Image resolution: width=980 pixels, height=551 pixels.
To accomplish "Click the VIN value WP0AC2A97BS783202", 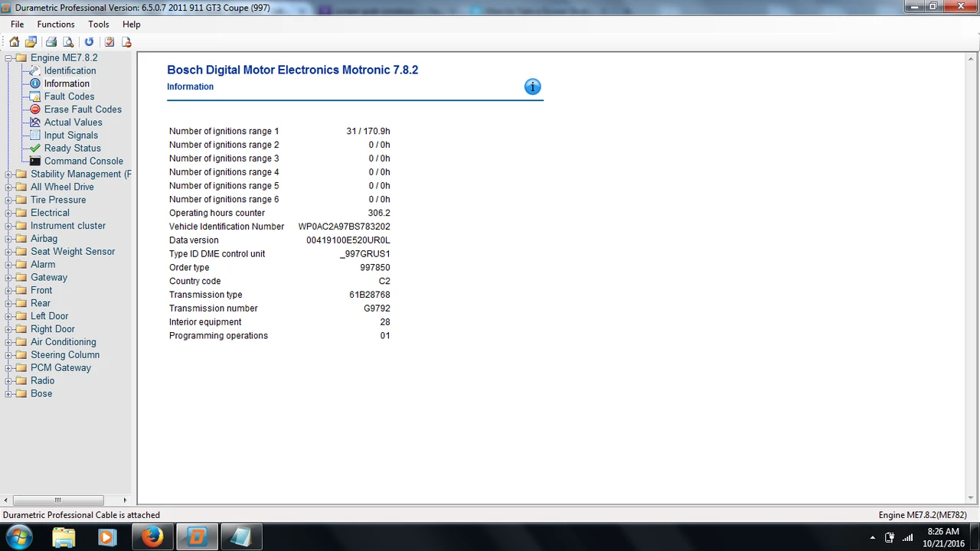I will 344,227.
